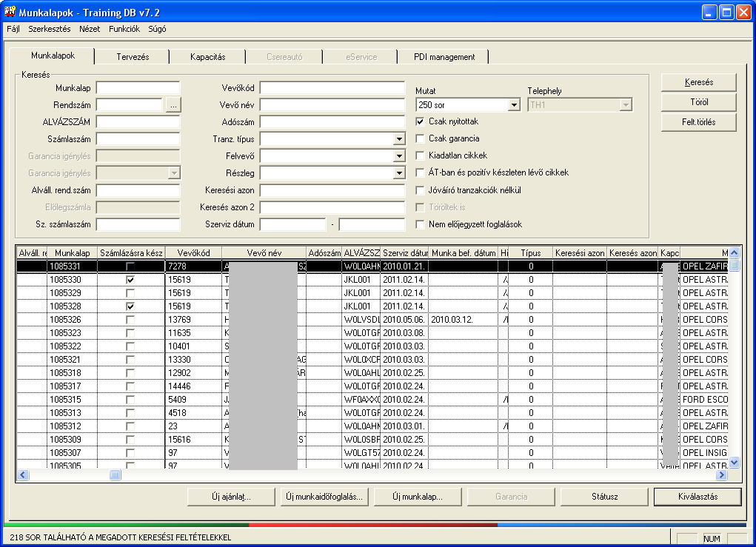Open the Funkciók menu
This screenshot has width=756, height=547.
(x=124, y=29)
